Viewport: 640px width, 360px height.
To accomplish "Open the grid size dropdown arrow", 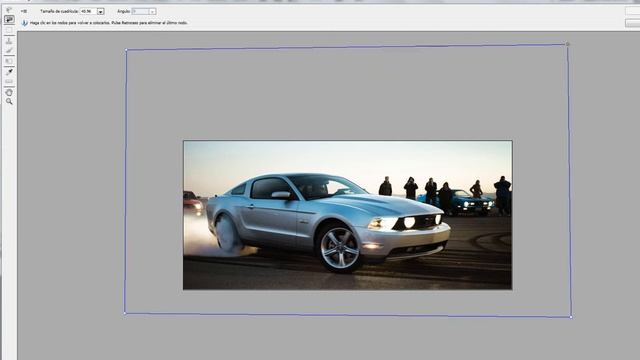I will (100, 12).
